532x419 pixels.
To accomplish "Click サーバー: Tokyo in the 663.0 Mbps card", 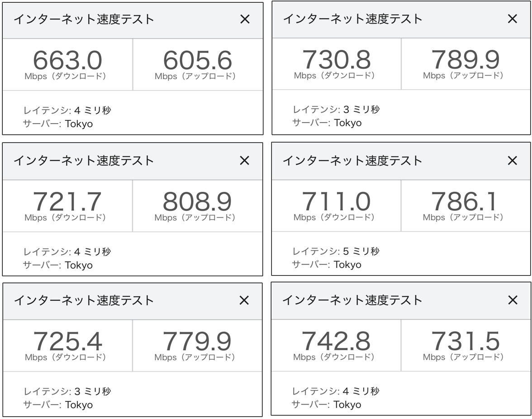I will coord(58,124).
